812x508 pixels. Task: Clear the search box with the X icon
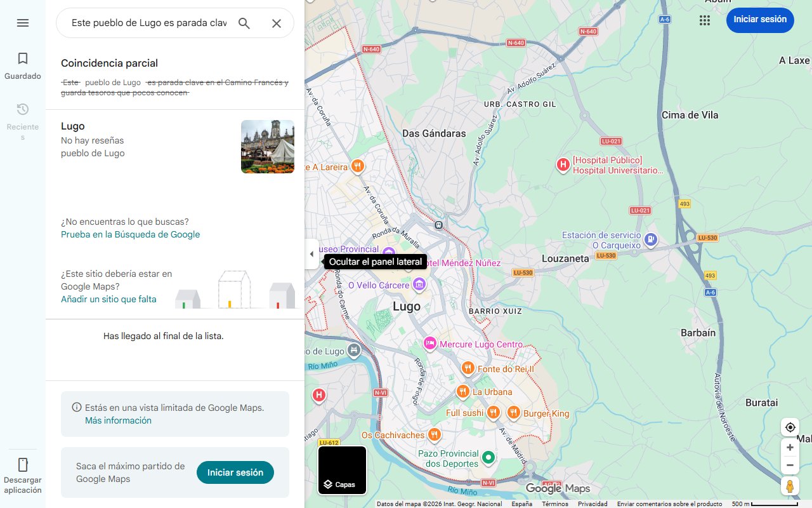point(277,22)
